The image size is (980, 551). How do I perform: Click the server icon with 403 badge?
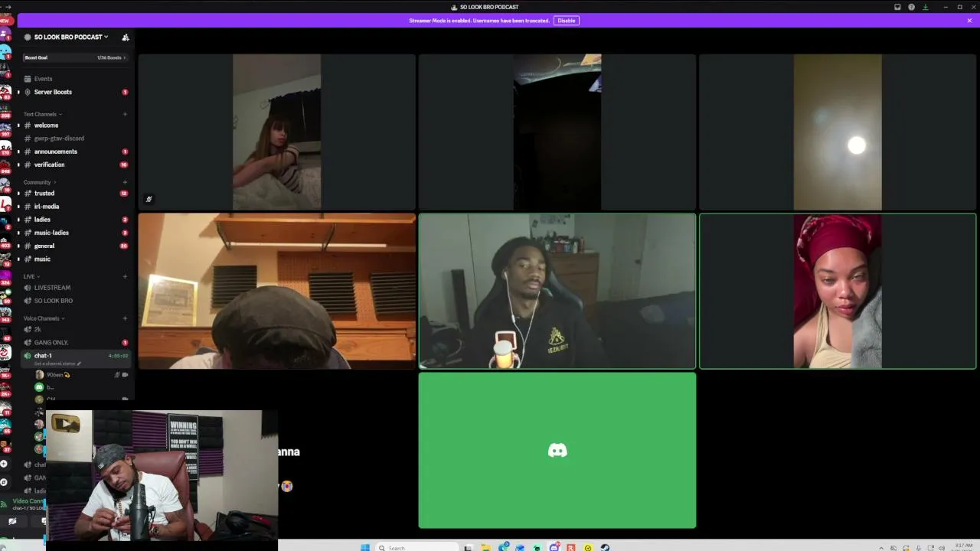coord(5,240)
